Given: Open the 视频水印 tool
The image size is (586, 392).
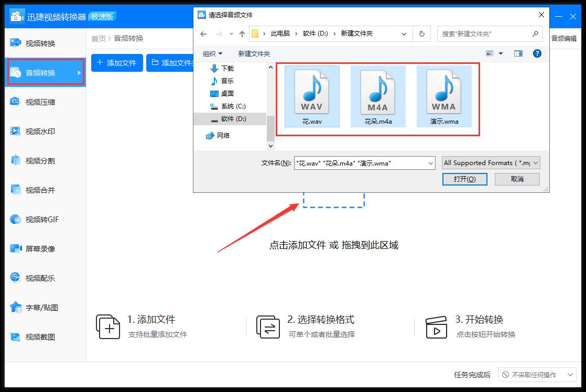Looking at the screenshot, I should [37, 132].
